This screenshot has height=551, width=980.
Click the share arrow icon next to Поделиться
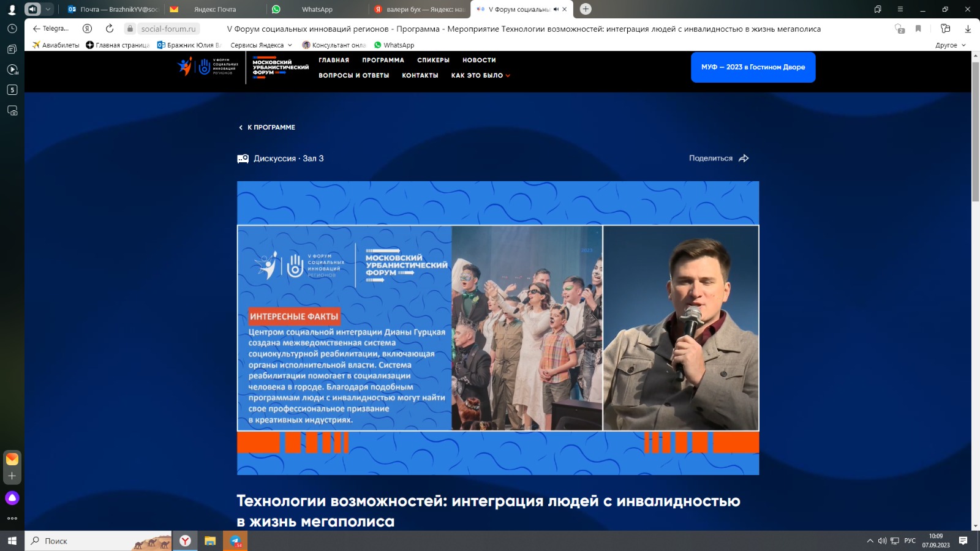click(x=744, y=159)
